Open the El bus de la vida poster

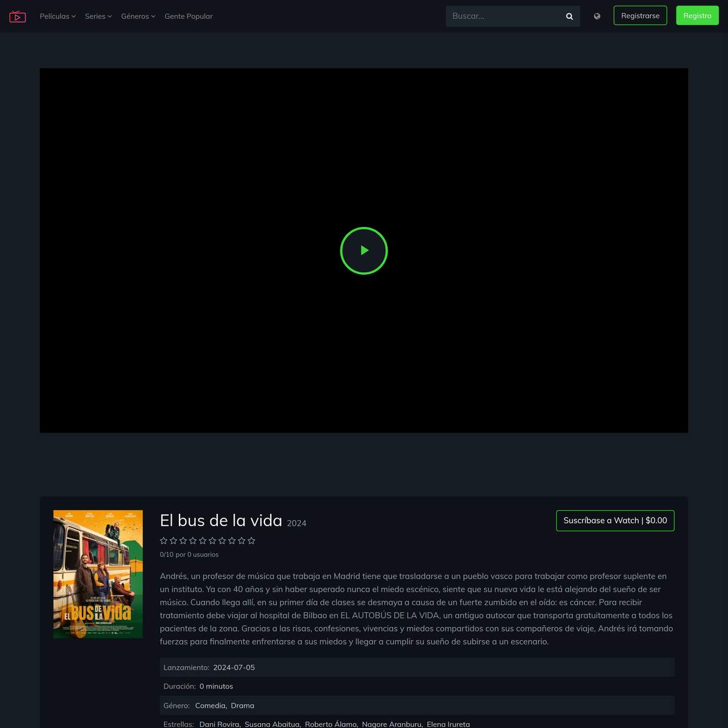[x=98, y=574]
